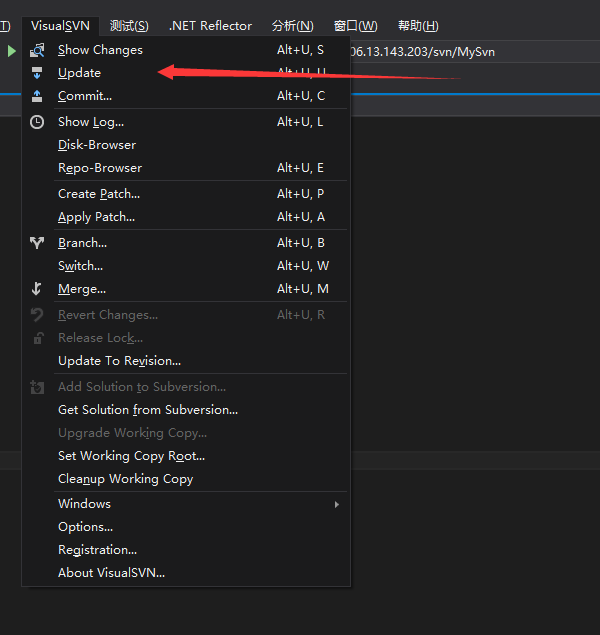Open Show Log... entry

point(186,122)
